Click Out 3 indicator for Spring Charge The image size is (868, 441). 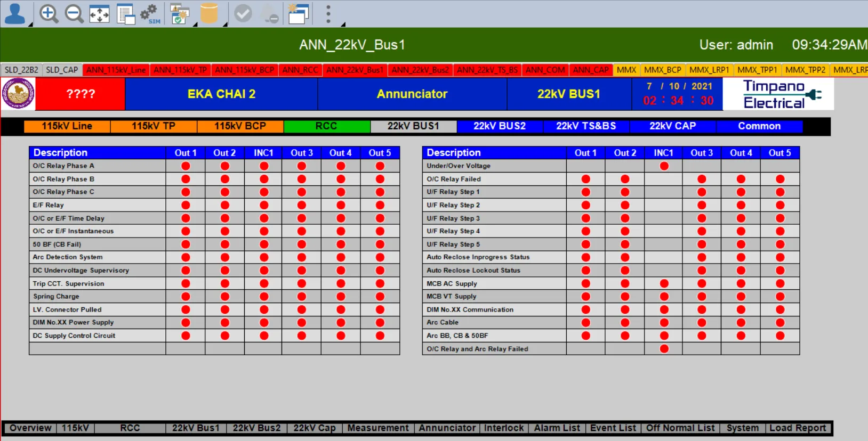tap(302, 297)
